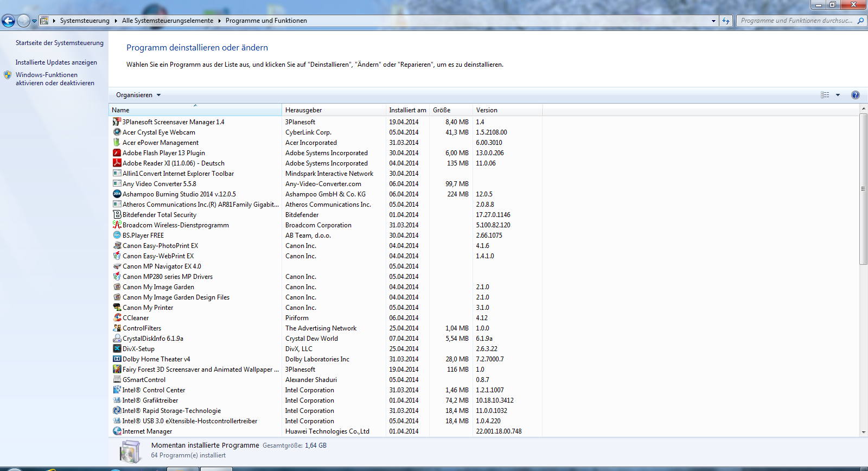Select Fairy Forest 3D Screensaver entry
This screenshot has height=471, width=868.
(325, 370)
